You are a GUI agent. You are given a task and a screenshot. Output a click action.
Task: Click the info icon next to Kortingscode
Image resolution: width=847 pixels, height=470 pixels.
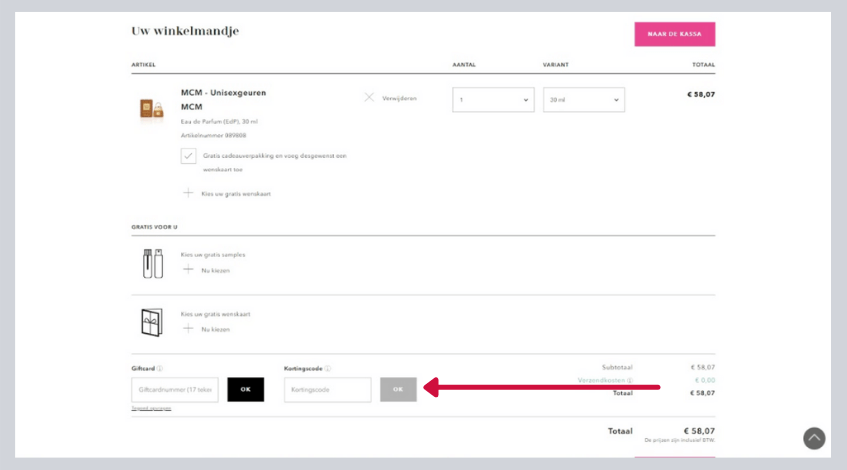click(x=328, y=368)
